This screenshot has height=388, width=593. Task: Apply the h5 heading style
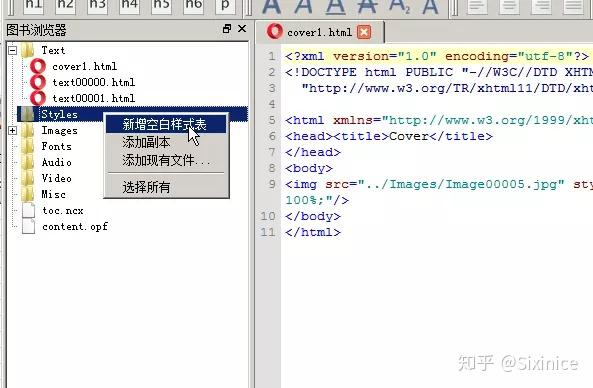click(161, 6)
